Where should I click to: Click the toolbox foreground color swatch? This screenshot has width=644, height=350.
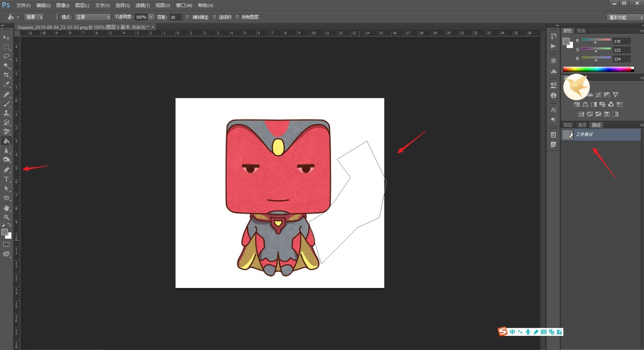coord(4,232)
